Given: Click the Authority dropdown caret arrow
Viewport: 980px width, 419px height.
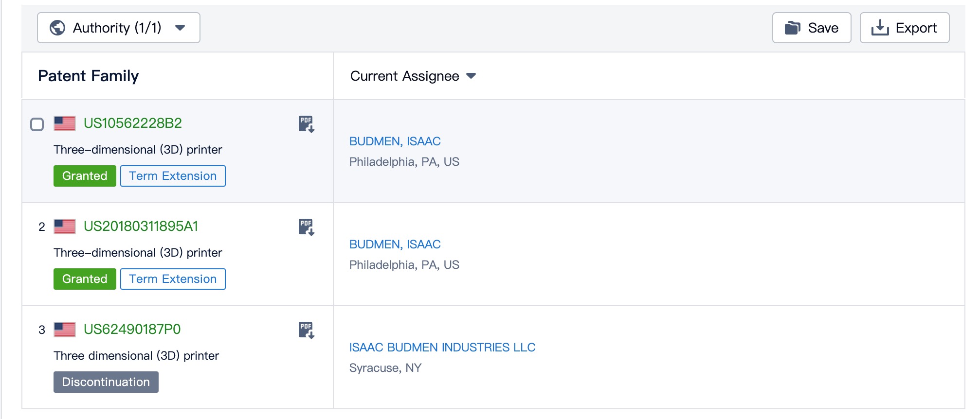Looking at the screenshot, I should click(180, 28).
